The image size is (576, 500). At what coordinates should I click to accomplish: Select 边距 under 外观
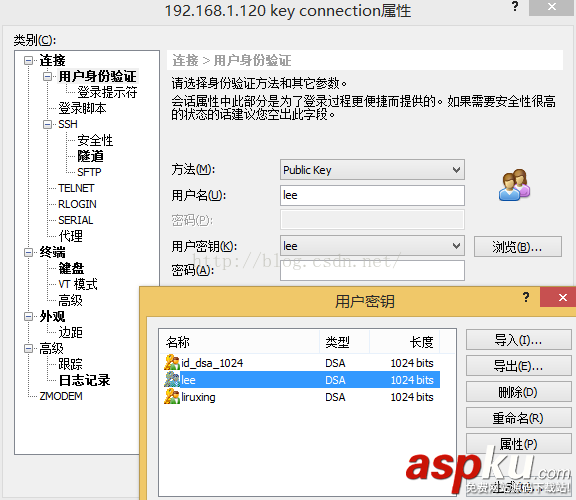[71, 332]
